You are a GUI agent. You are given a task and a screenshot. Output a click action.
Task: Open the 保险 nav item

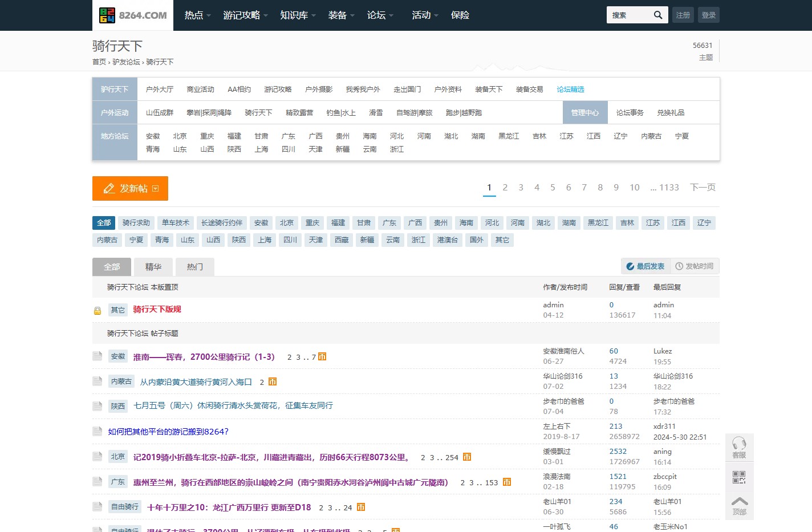460,15
